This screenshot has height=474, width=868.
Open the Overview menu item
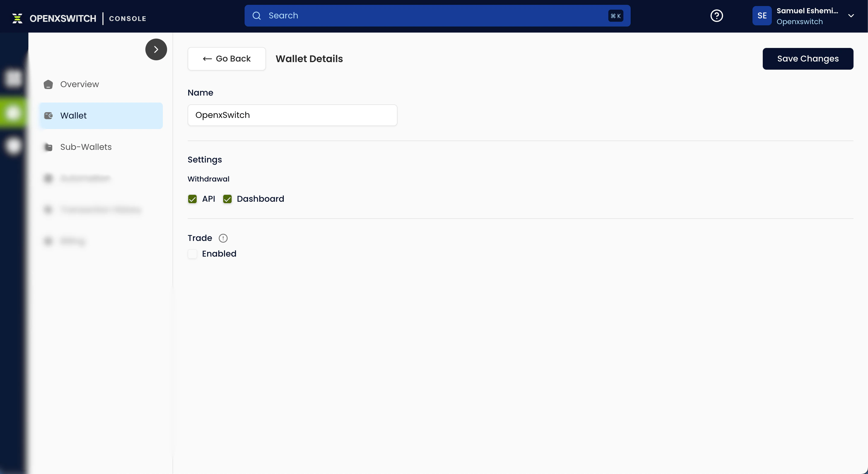101,84
